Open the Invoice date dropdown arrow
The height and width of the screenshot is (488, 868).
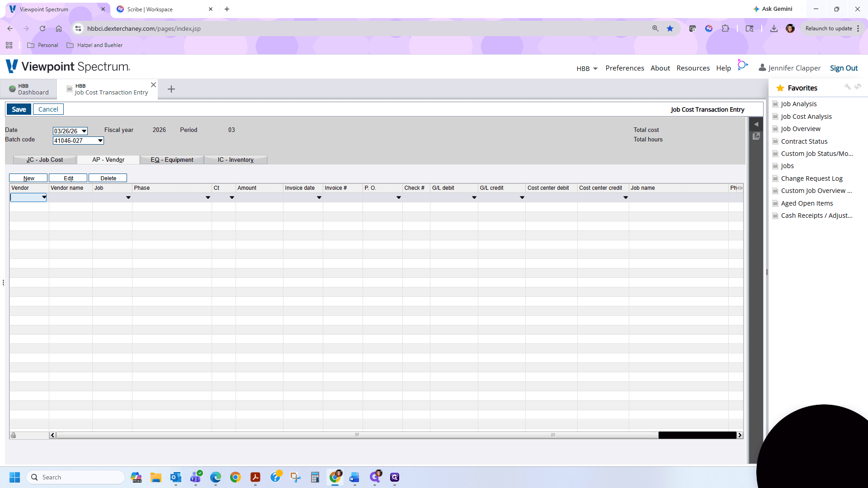click(x=319, y=197)
